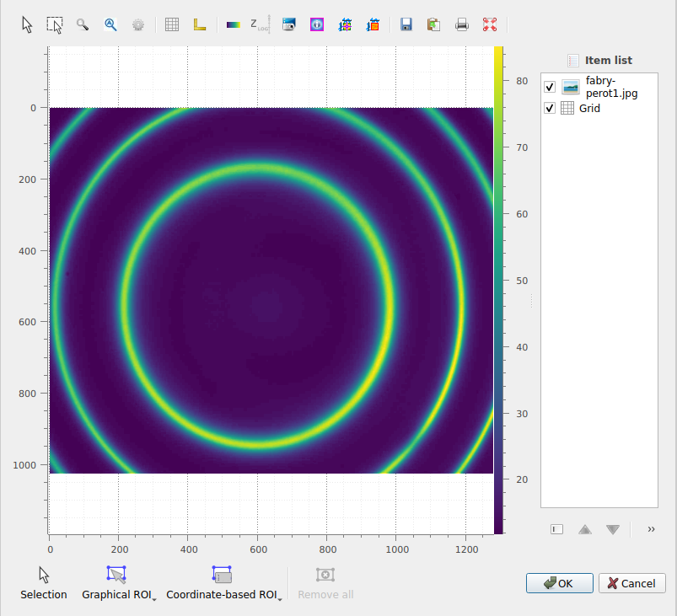Viewport: 677px width, 616px height.
Task: Click the red expand arrows icon
Action: pyautogui.click(x=490, y=24)
